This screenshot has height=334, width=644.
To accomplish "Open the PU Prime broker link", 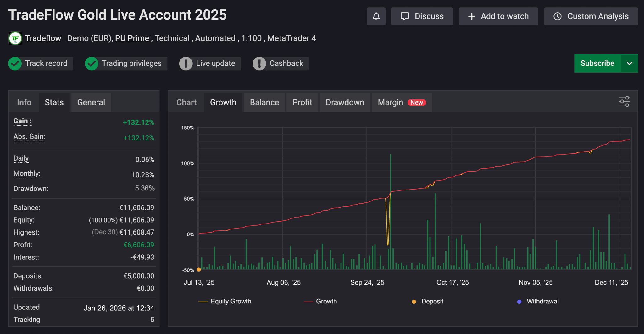I will coord(132,38).
